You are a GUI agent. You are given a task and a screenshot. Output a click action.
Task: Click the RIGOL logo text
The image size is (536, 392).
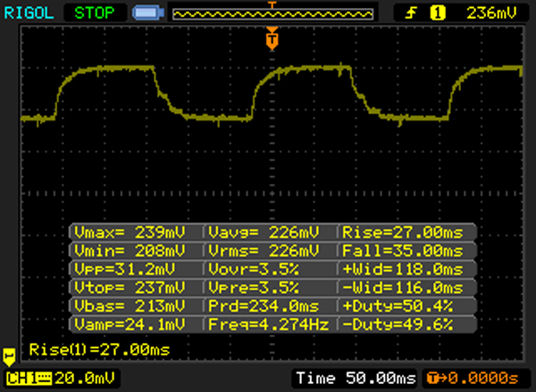(29, 13)
